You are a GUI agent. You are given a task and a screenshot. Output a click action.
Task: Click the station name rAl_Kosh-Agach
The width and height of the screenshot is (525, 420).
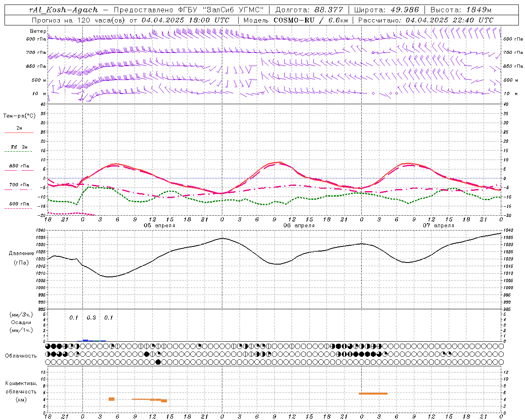click(64, 10)
